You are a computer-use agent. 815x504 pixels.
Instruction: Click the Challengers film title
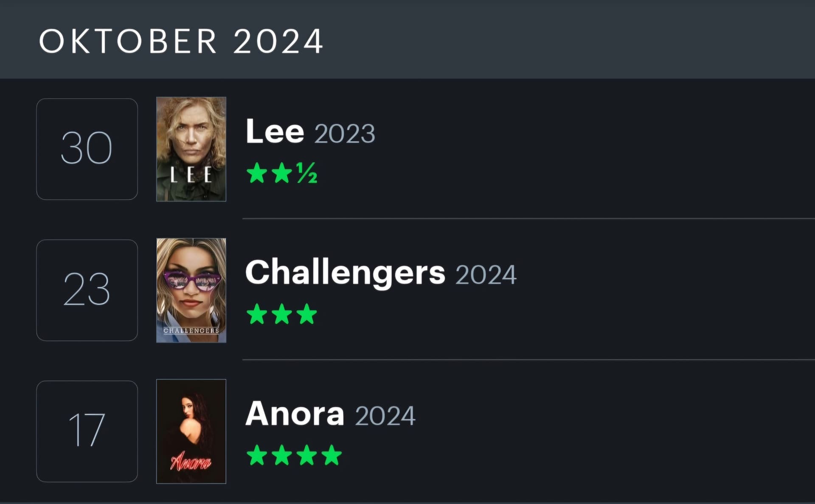point(346,273)
